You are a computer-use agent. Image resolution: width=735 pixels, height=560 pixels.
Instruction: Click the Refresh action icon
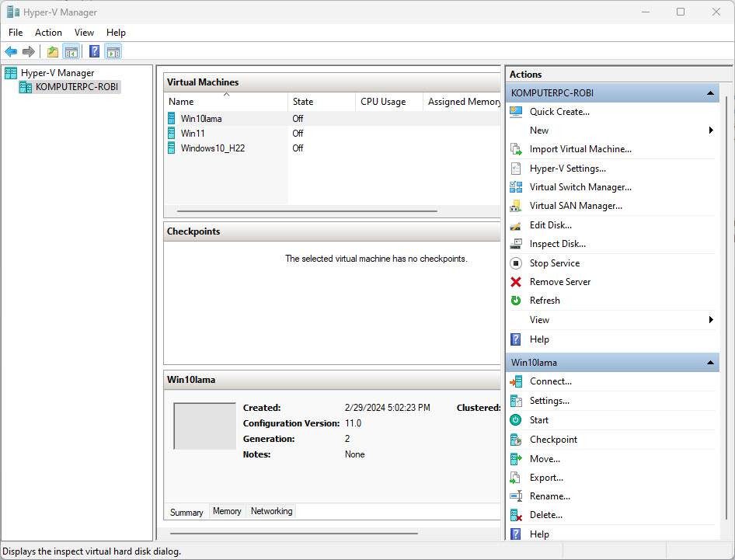(517, 301)
